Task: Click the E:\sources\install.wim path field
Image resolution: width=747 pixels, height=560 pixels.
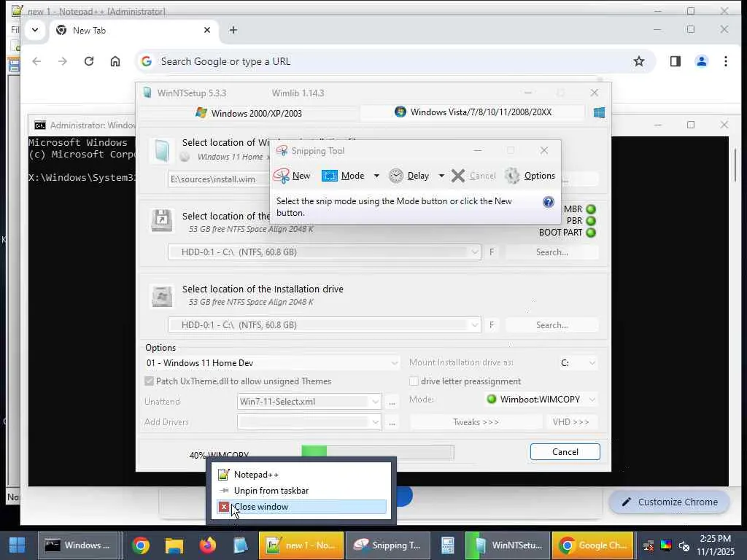Action: tap(219, 179)
